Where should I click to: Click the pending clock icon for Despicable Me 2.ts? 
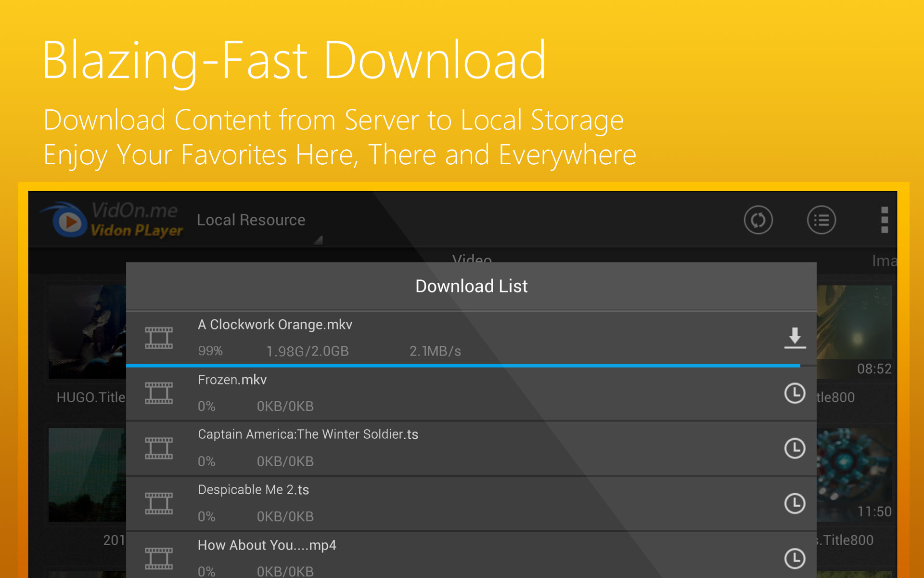pos(795,503)
